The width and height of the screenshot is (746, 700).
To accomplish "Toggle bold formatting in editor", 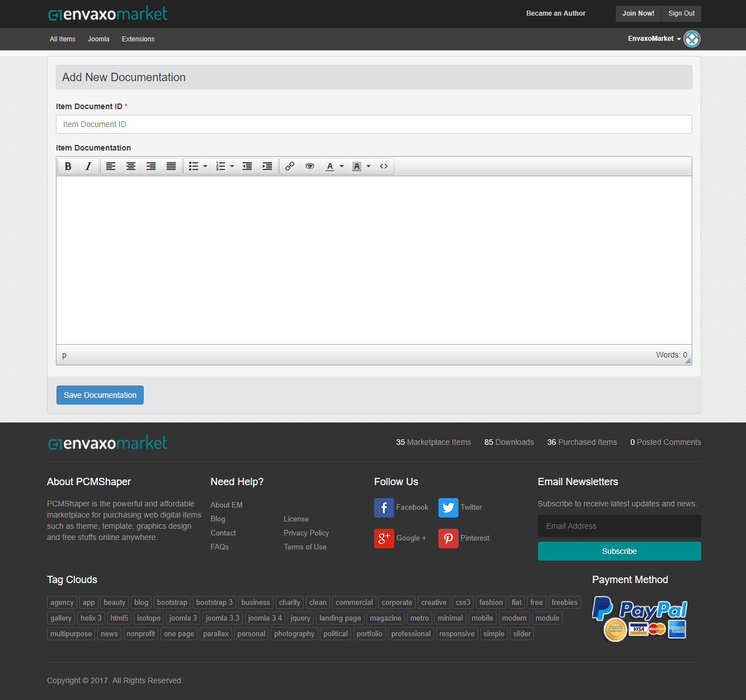I will pos(68,166).
